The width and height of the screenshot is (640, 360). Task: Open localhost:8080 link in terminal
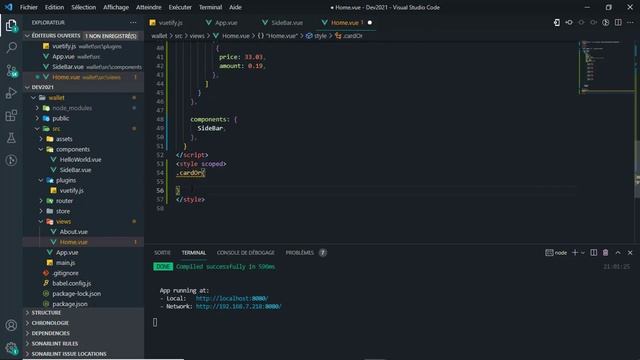(231, 298)
